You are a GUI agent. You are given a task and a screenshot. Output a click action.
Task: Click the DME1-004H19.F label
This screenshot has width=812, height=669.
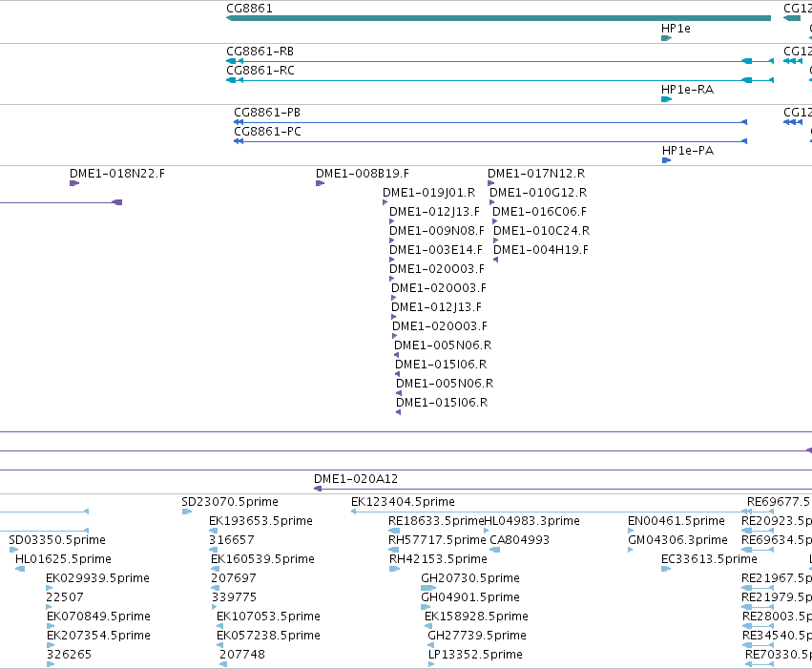click(x=541, y=250)
